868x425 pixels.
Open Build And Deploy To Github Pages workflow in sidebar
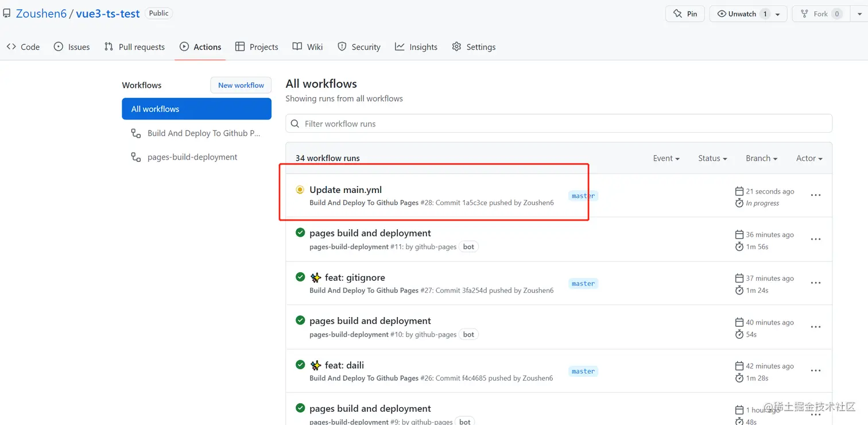click(x=196, y=133)
